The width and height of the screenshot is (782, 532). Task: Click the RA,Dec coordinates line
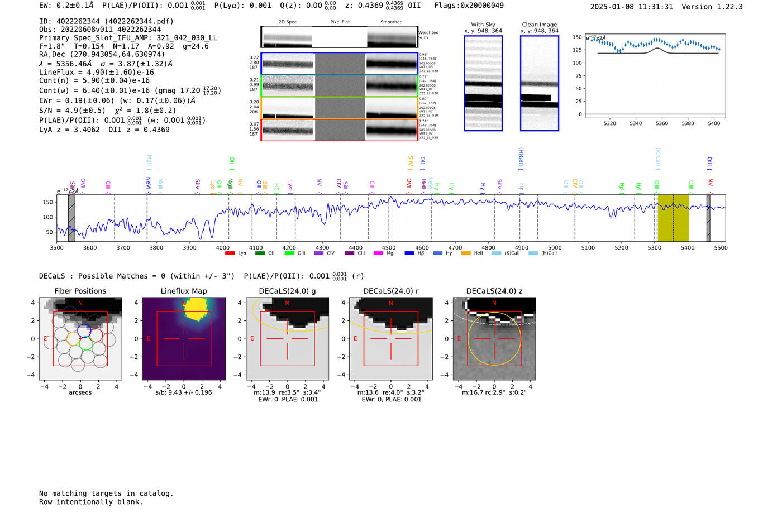tap(102, 55)
